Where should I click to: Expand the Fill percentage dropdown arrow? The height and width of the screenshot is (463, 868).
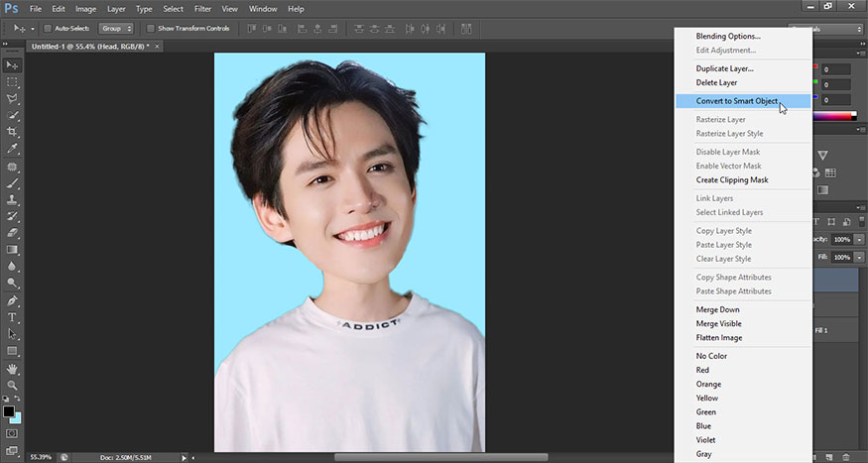click(x=861, y=257)
